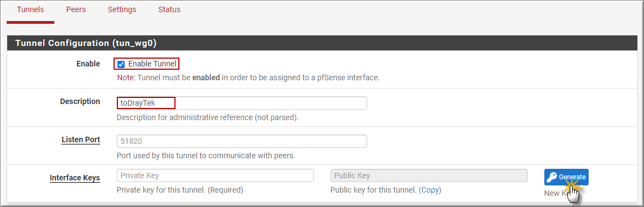The width and height of the screenshot is (644, 207).
Task: Go to the Settings tab
Action: tap(122, 9)
